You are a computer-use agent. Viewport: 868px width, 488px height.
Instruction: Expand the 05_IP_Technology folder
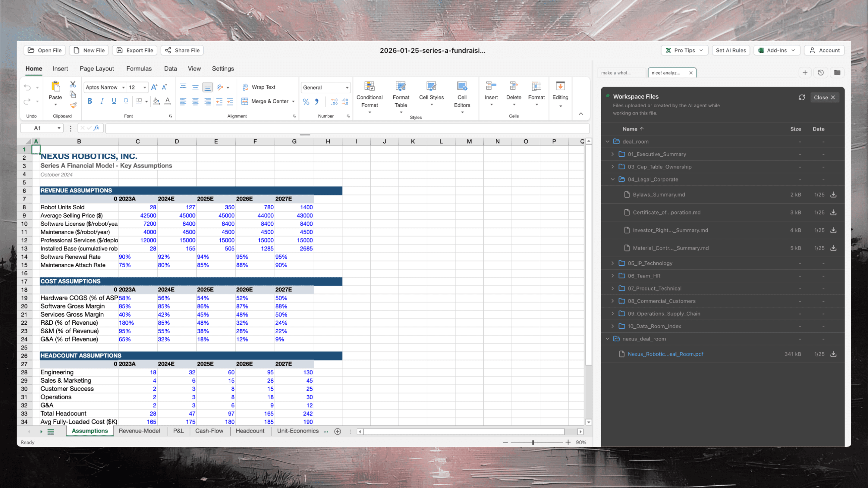(613, 263)
